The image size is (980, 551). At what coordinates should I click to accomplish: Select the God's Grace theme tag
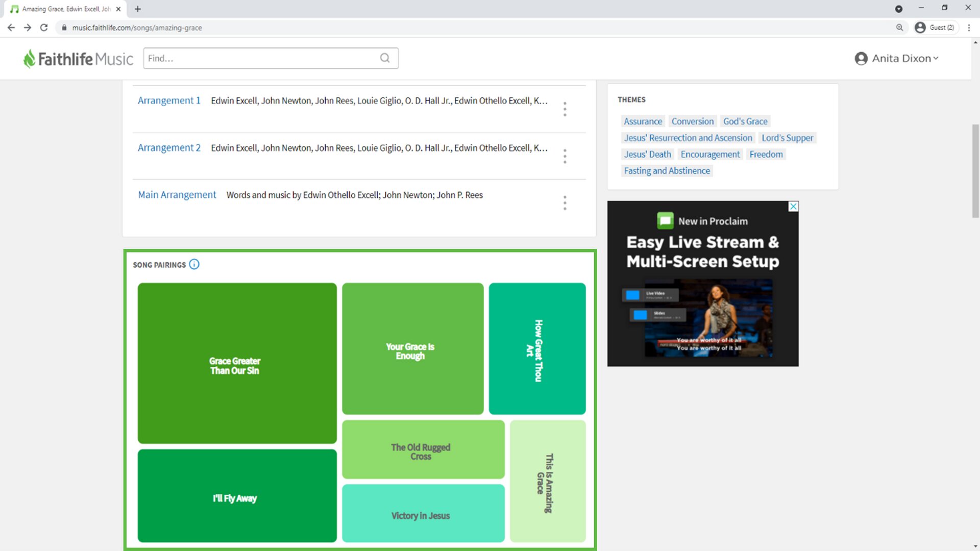tap(745, 121)
